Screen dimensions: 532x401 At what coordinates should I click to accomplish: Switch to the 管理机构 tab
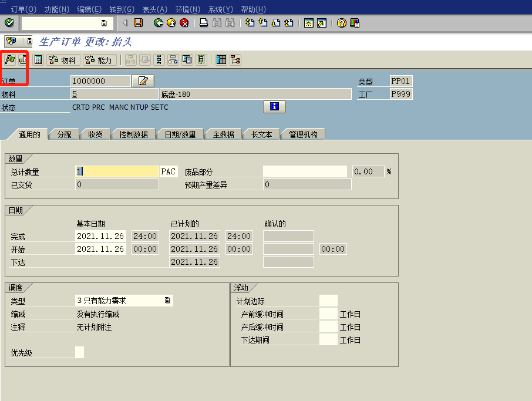click(x=304, y=134)
